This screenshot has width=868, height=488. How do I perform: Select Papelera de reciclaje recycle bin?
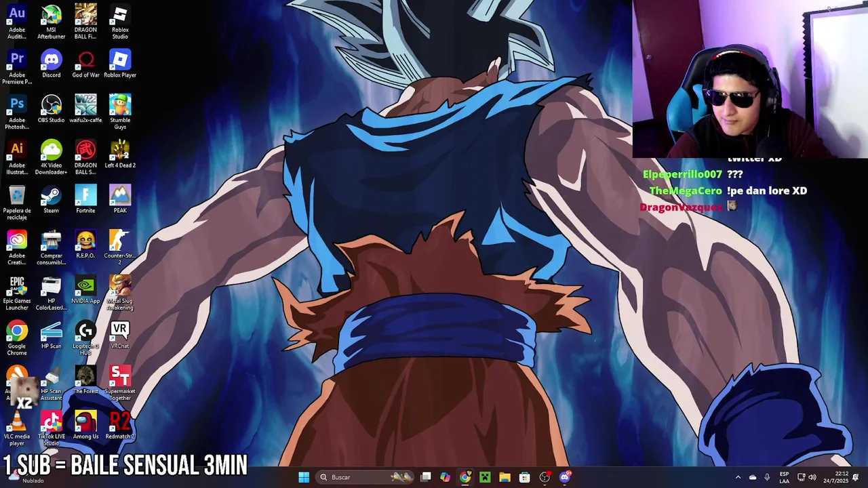(17, 203)
